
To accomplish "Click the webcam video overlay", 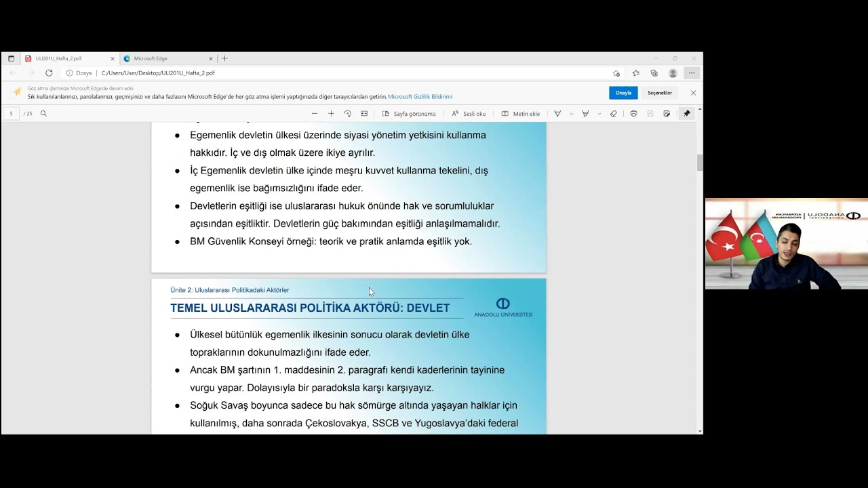I will 787,244.
